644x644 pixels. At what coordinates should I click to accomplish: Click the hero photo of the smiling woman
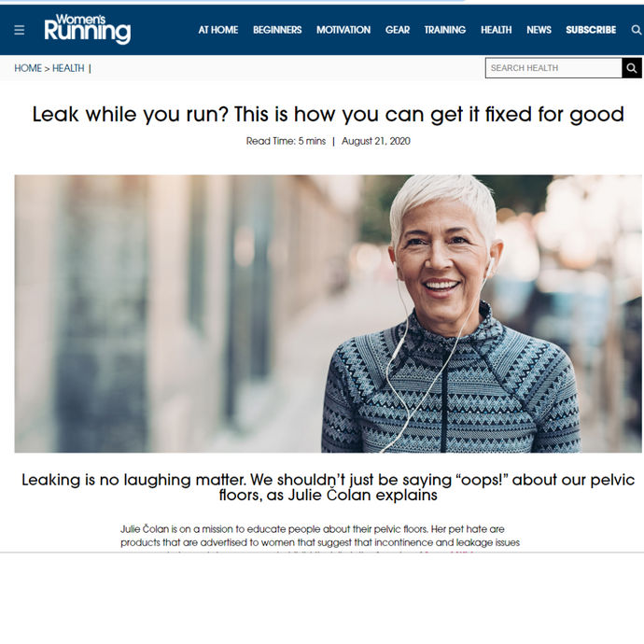pyautogui.click(x=329, y=314)
